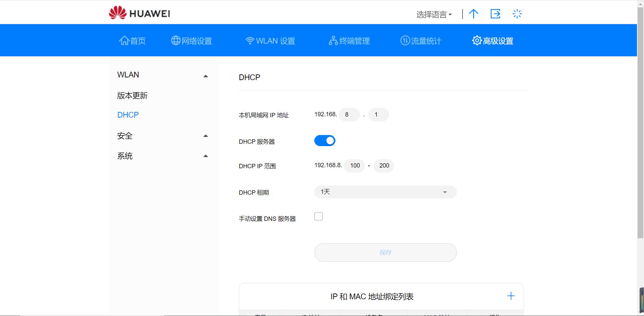644x316 pixels.
Task: Open the 高级设置 gear icon
Action: (477, 40)
